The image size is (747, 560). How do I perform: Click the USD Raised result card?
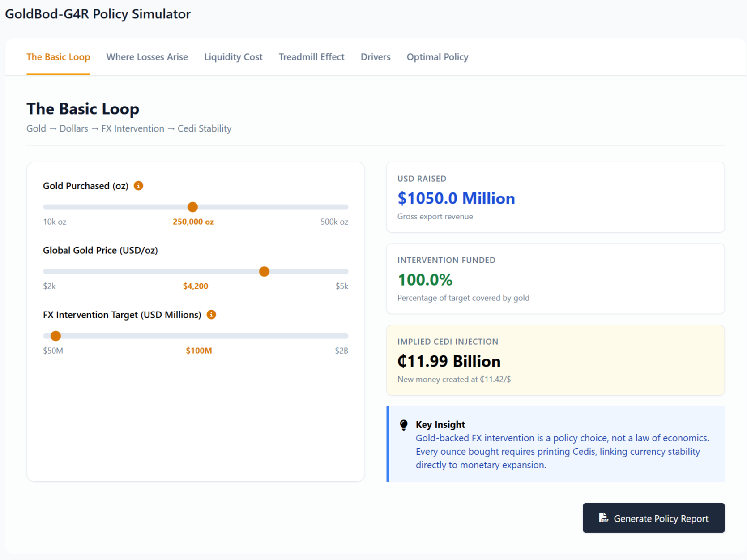(x=555, y=197)
